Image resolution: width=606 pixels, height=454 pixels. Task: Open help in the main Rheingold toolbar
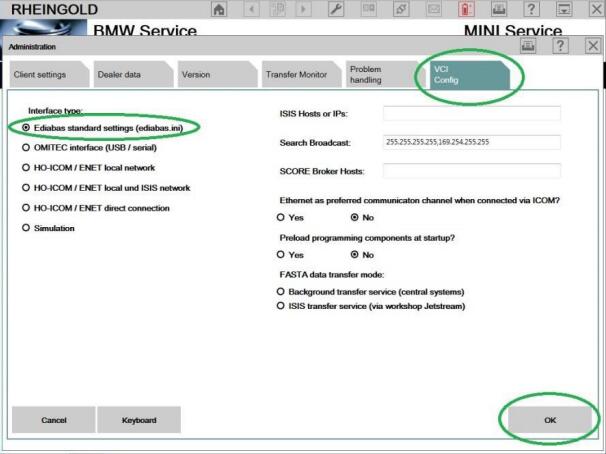531,9
